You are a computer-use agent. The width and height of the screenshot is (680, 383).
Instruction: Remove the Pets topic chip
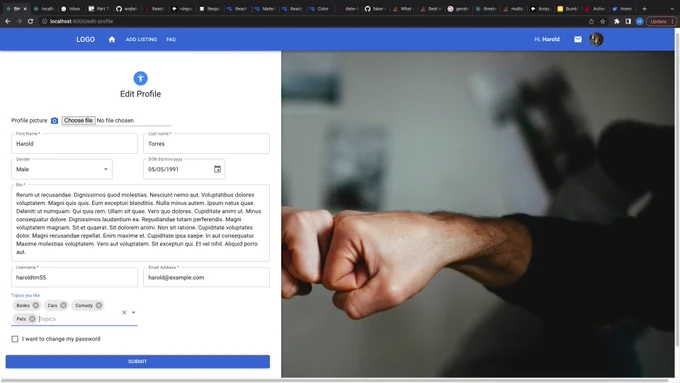click(x=32, y=319)
